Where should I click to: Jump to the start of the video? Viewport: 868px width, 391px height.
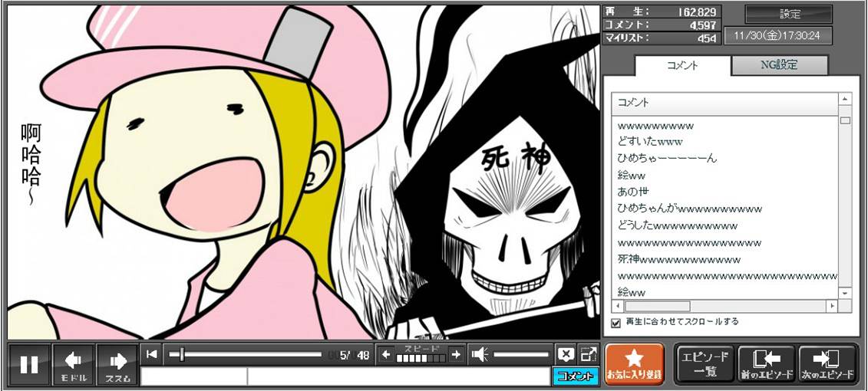[152, 354]
